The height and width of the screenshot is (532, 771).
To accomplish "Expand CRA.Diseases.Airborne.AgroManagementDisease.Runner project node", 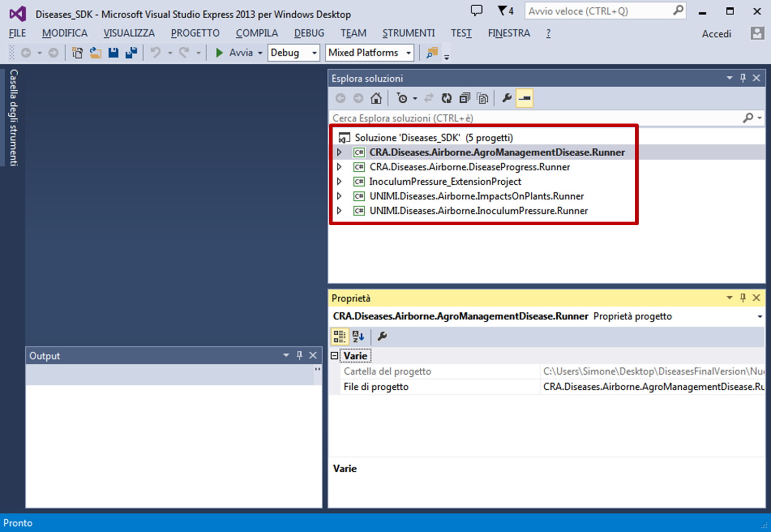I will click(x=339, y=152).
